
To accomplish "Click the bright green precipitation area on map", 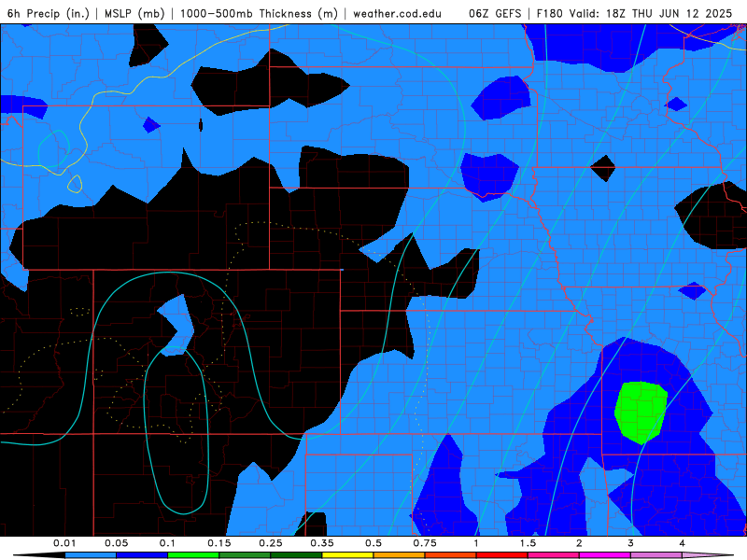I will [x=641, y=412].
